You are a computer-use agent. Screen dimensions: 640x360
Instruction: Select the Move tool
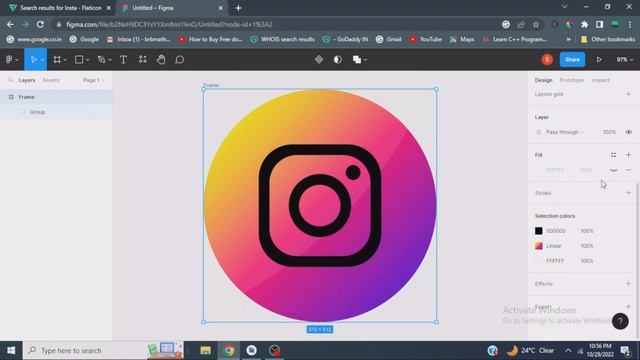(x=33, y=60)
